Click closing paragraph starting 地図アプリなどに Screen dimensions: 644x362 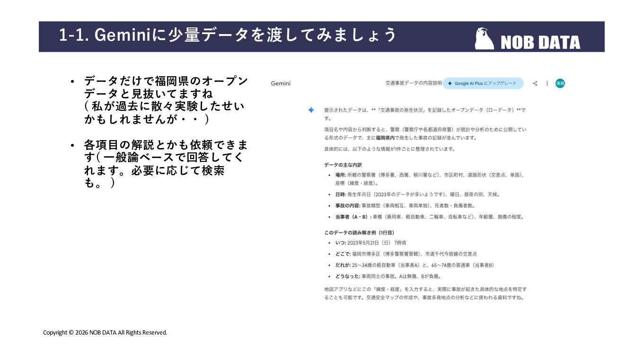click(425, 293)
